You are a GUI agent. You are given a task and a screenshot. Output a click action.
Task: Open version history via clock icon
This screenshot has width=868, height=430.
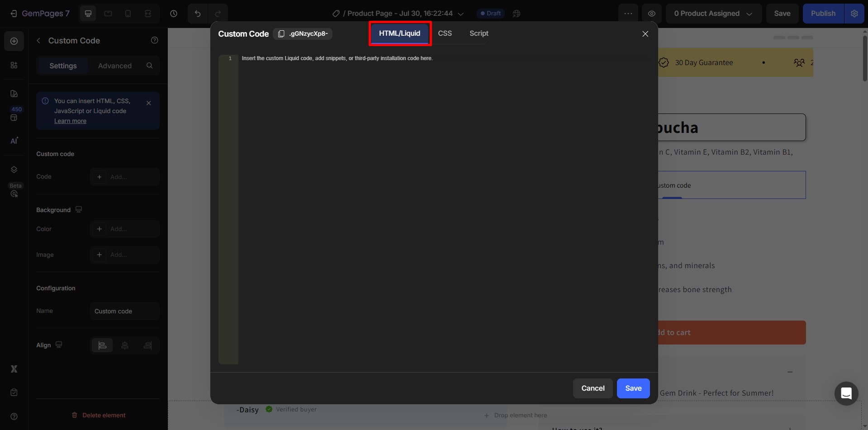click(173, 14)
